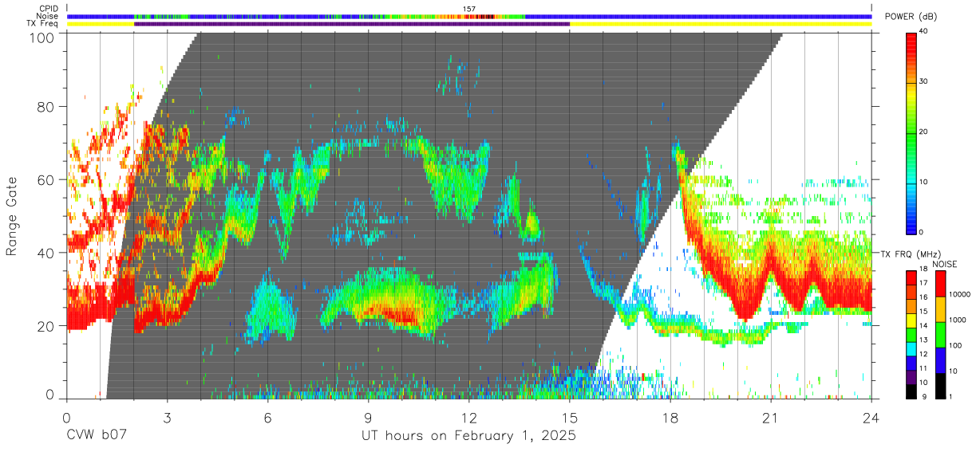Click the noise legend label '10000'
980x452 pixels.
(x=960, y=295)
